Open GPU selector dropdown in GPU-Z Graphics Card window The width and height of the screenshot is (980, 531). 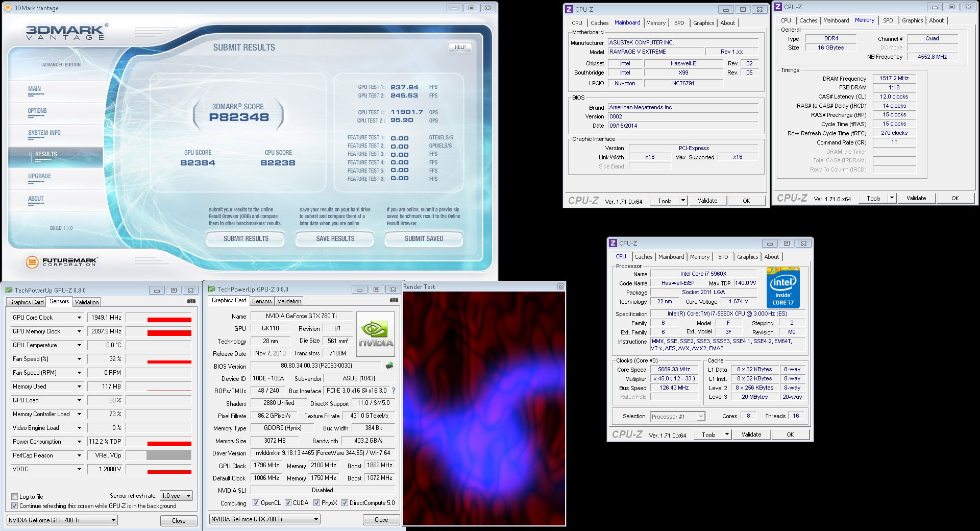tap(264, 519)
